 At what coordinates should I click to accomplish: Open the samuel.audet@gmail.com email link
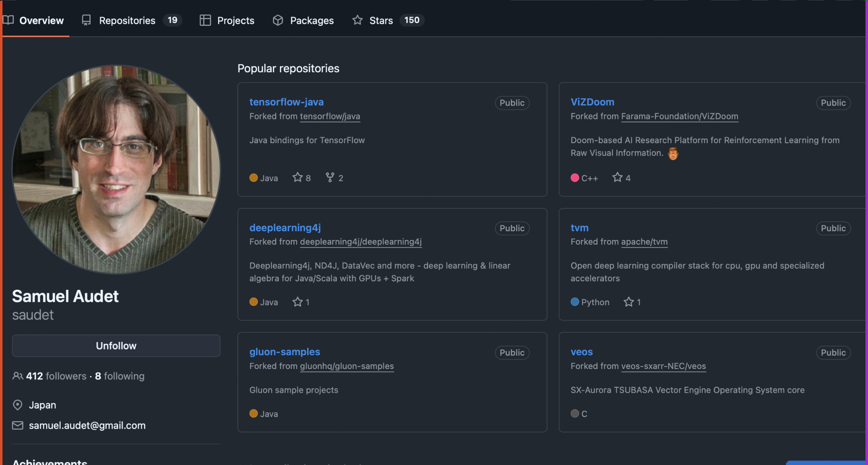click(x=87, y=425)
